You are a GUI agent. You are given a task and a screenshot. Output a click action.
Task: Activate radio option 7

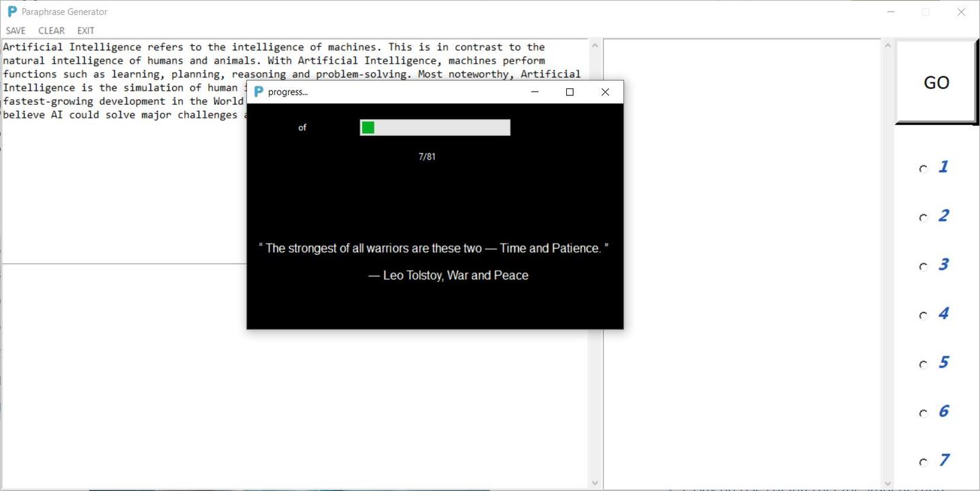924,462
